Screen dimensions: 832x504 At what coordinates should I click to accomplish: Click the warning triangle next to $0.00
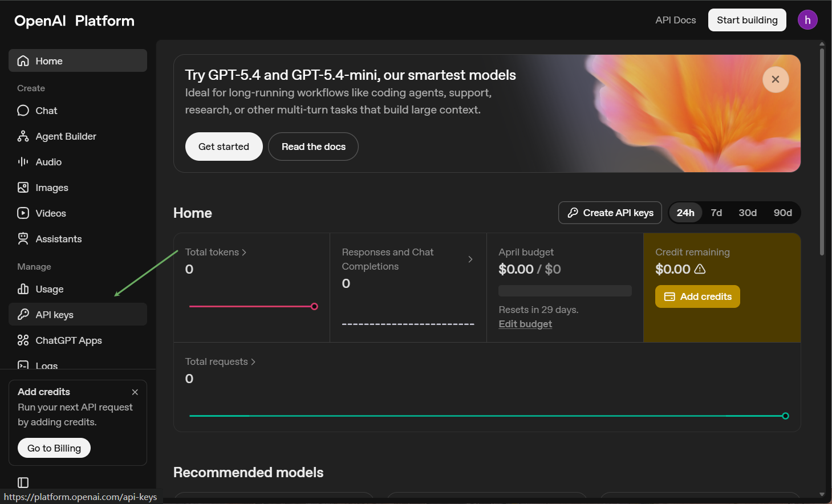tap(700, 269)
